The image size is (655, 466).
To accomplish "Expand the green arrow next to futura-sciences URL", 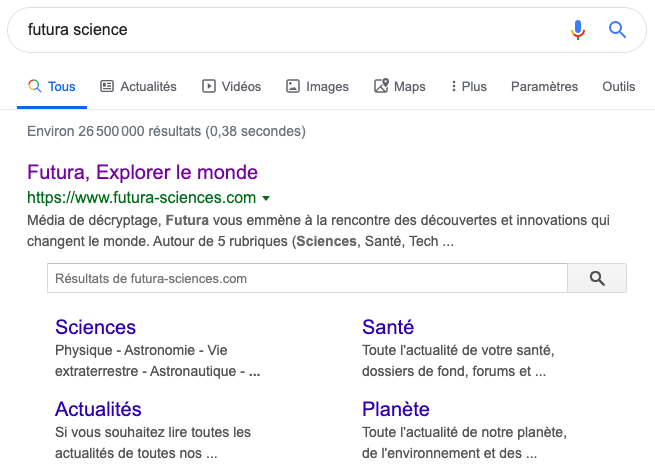I will pos(266,198).
